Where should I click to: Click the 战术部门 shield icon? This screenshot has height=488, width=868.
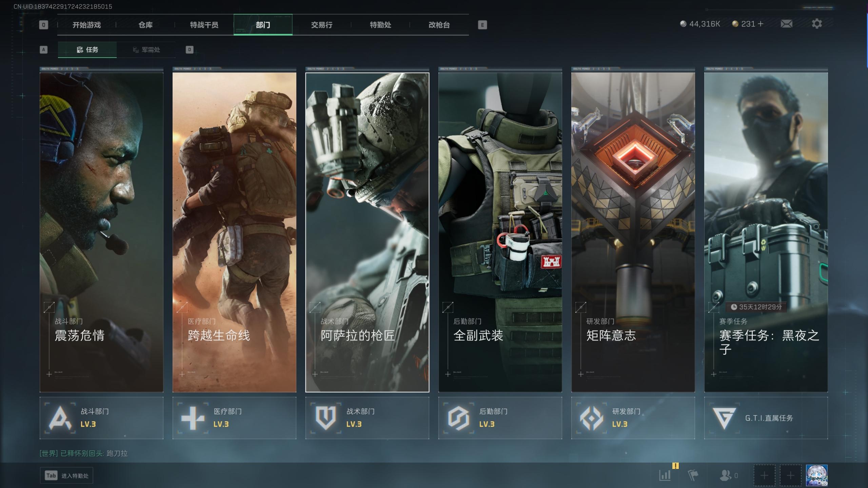(x=325, y=418)
